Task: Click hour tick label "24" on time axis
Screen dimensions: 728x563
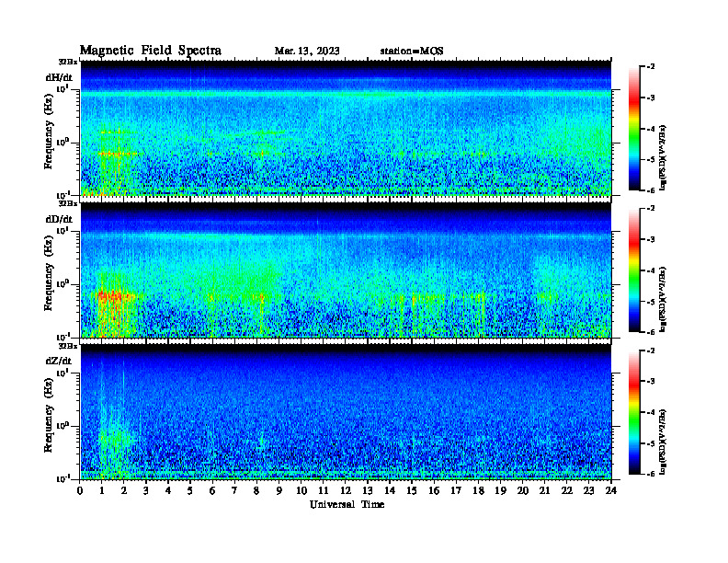Action: pos(611,490)
